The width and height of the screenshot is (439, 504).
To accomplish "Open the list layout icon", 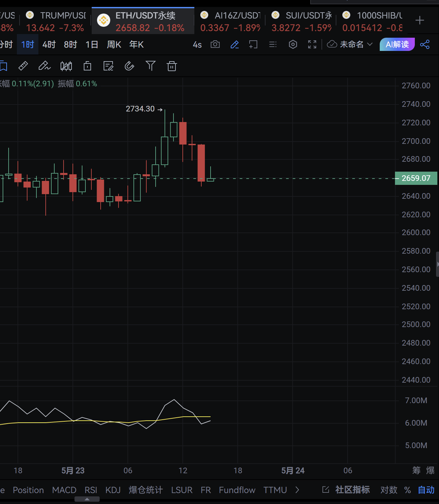I will tap(273, 44).
